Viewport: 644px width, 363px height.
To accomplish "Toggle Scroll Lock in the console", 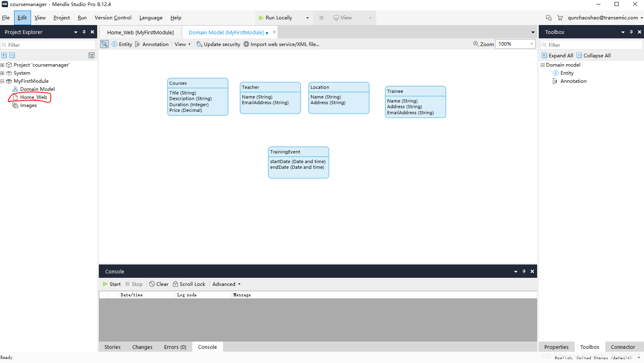I will pos(189,284).
